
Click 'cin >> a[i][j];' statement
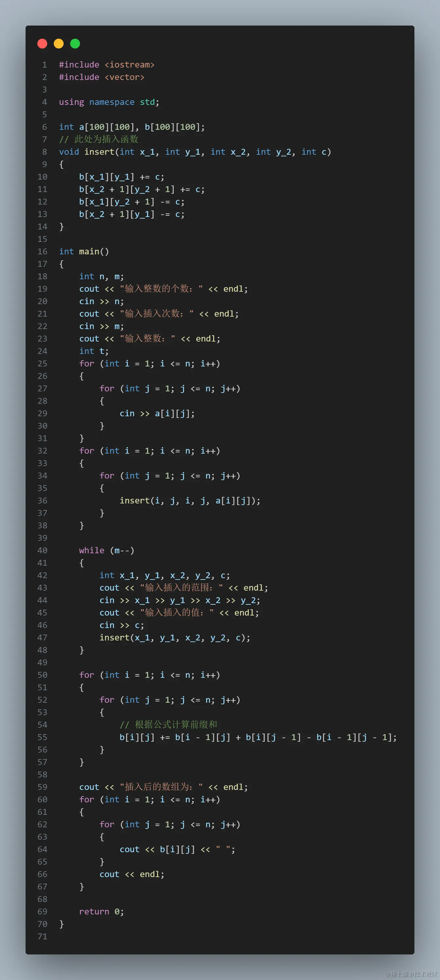157,414
